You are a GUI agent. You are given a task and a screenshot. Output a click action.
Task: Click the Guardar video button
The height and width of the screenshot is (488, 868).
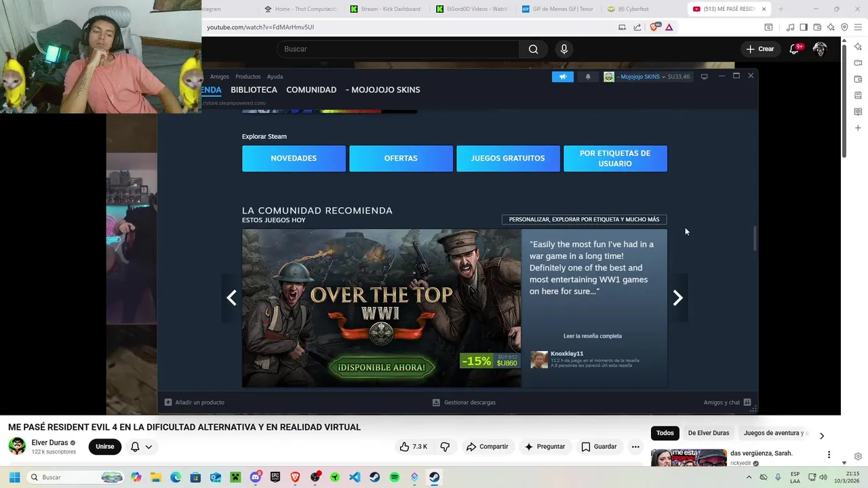point(599,447)
